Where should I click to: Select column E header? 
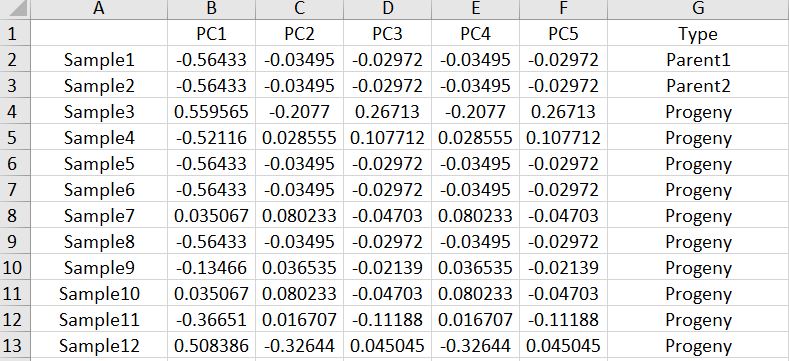click(x=476, y=9)
